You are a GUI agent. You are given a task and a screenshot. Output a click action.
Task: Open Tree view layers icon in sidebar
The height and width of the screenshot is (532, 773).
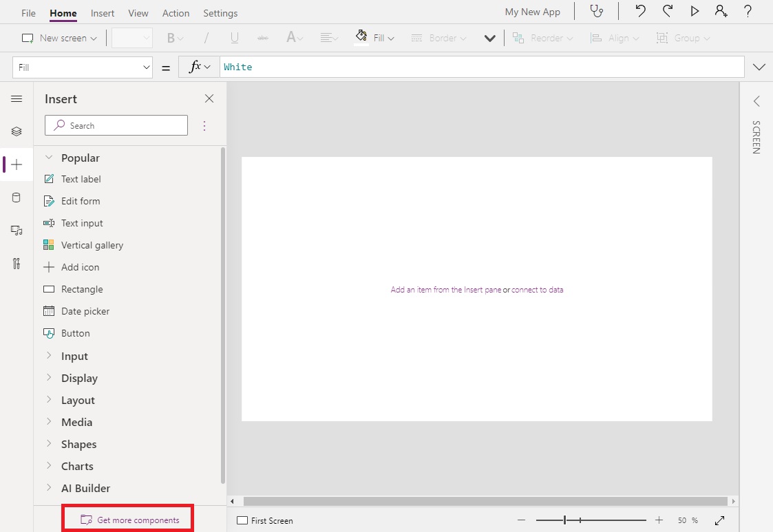tap(17, 131)
